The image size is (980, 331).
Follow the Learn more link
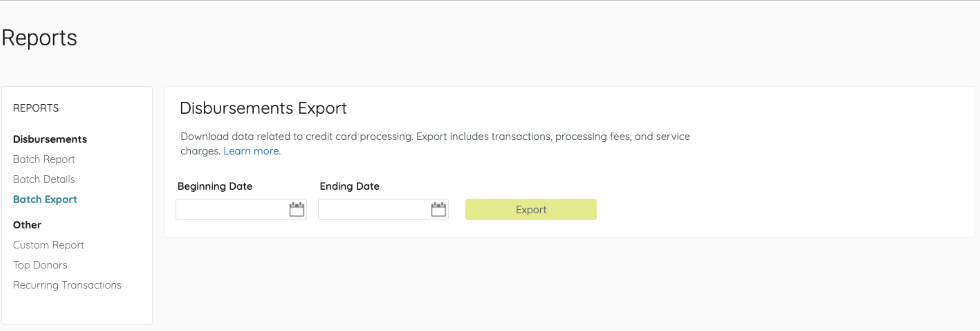[x=251, y=151]
